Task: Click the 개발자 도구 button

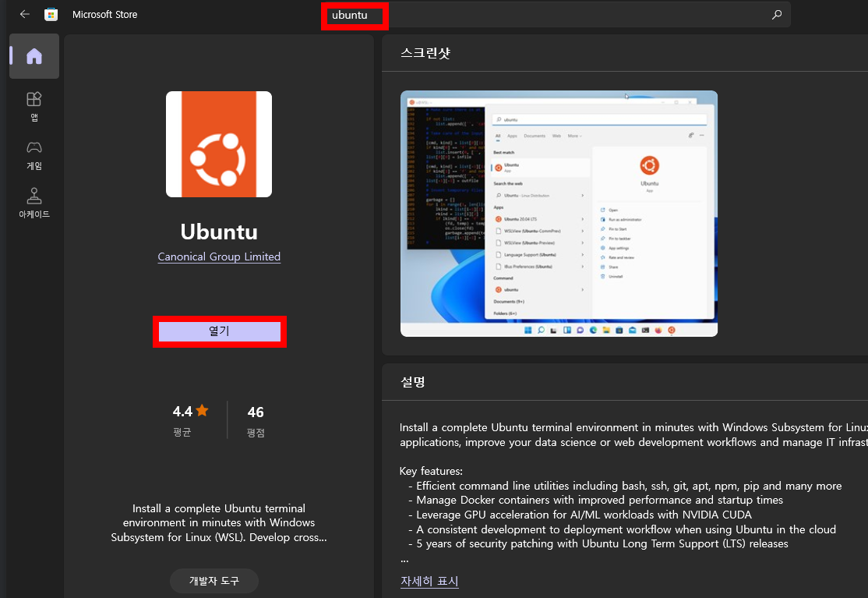Action: [x=213, y=580]
